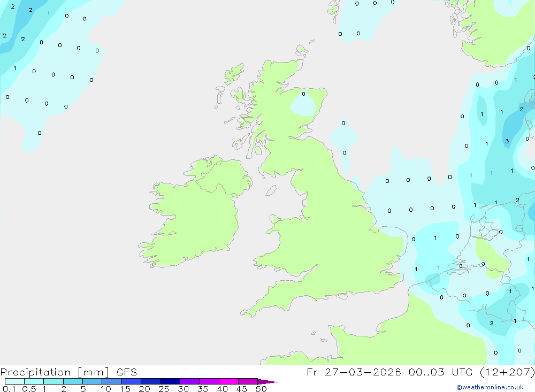Click the '10' legend scale label
Image resolution: width=535 pixels, height=392 pixels.
click(x=106, y=389)
